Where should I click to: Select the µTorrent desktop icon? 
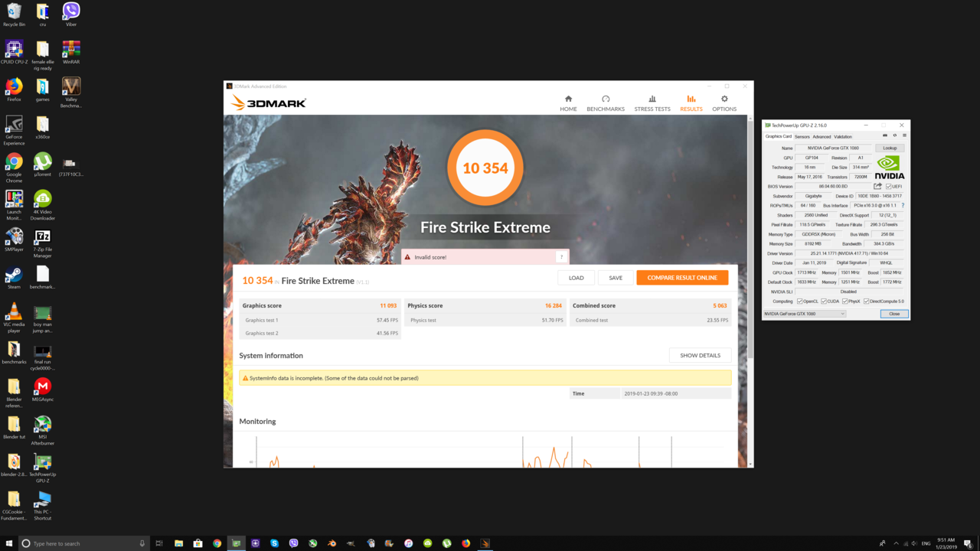coord(43,165)
